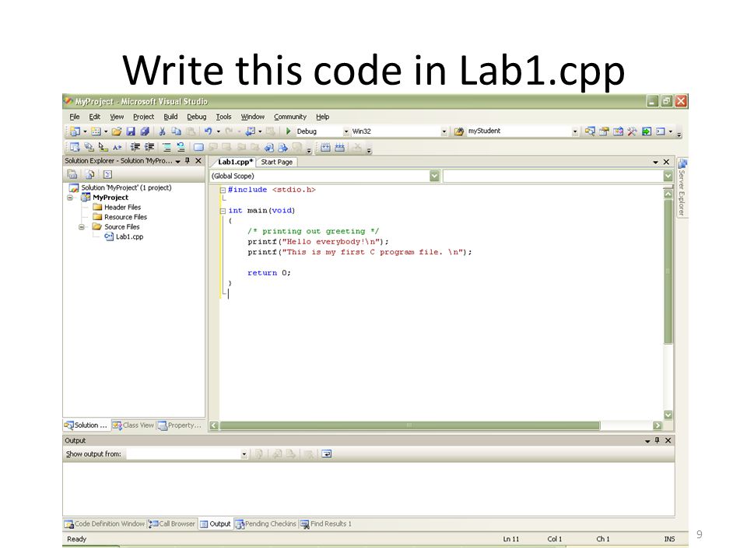Screen dimensions: 747x560
Task: Click the editor scroll down arrow
Action: [668, 415]
